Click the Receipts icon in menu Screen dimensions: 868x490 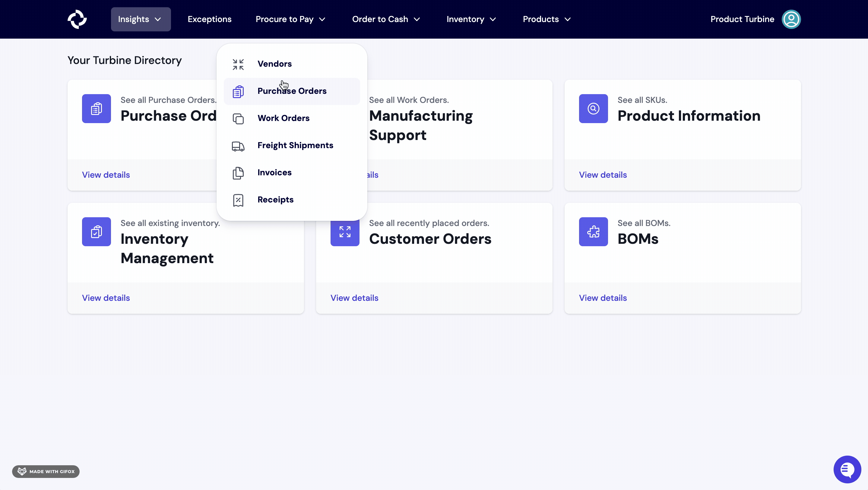coord(238,200)
